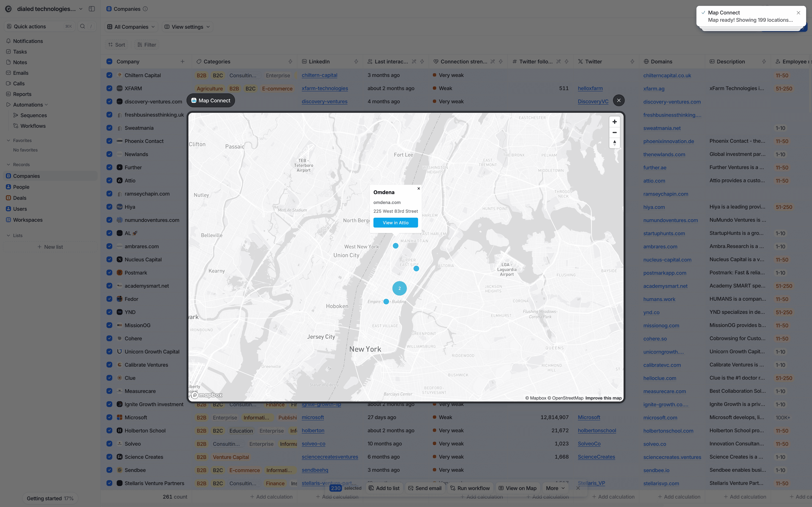This screenshot has height=507, width=812.
Task: Close the Omdena map popup
Action: [x=418, y=189]
